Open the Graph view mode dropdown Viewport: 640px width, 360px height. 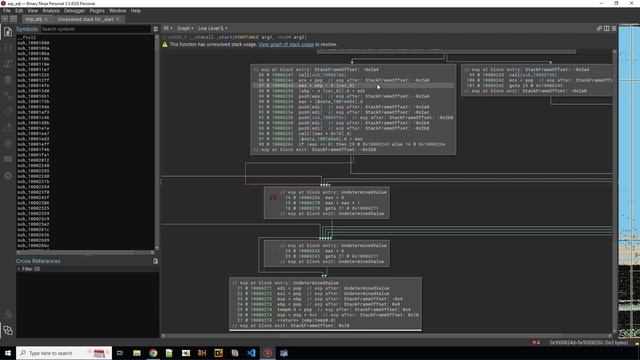point(185,29)
